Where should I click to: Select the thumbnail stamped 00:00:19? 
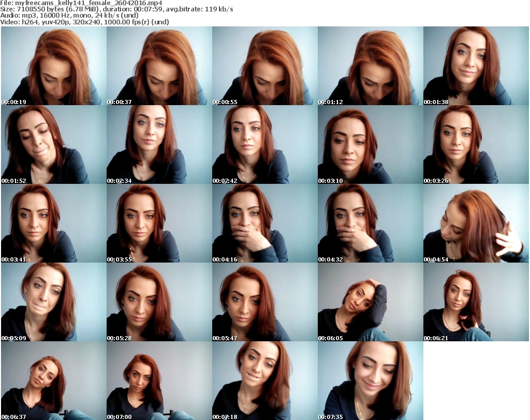click(54, 66)
